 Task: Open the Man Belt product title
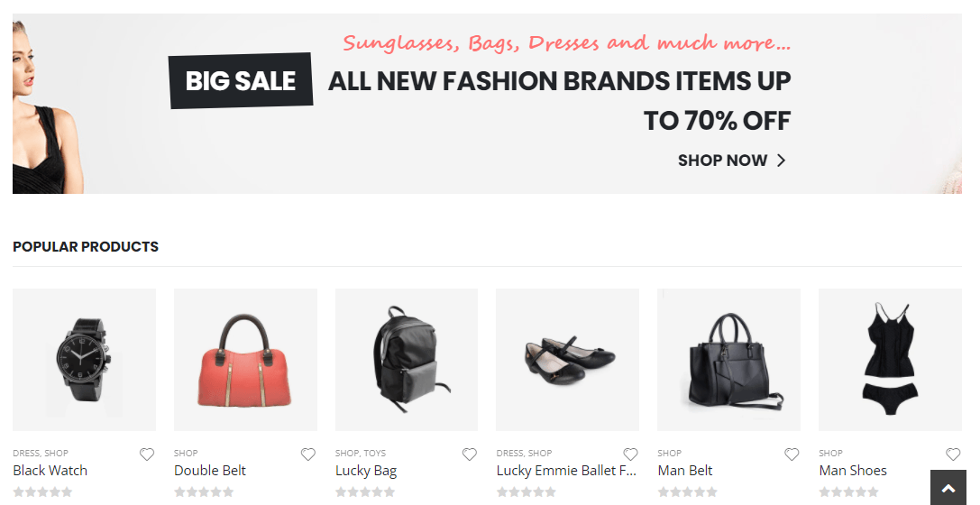click(x=685, y=471)
